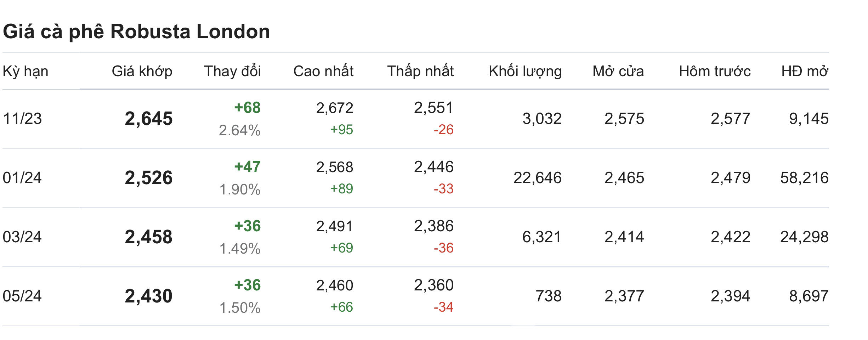Select the "Mở cửa" column header
This screenshot has width=868, height=340.
pyautogui.click(x=618, y=71)
